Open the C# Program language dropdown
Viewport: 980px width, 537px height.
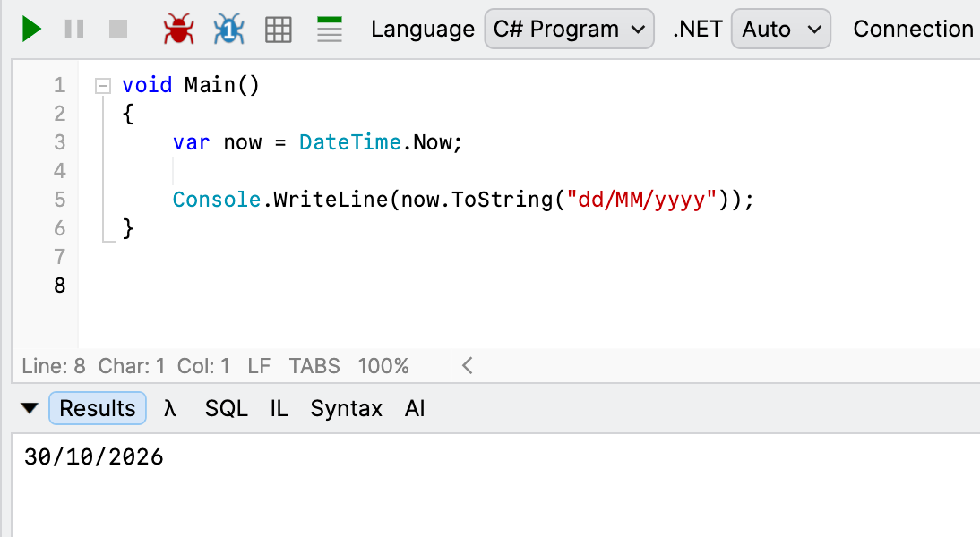click(570, 29)
